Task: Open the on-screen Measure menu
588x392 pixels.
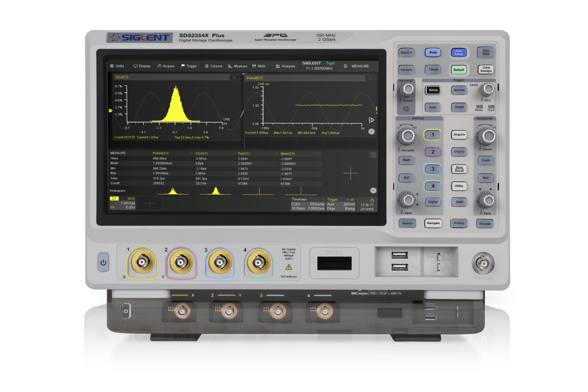Action: pyautogui.click(x=237, y=66)
